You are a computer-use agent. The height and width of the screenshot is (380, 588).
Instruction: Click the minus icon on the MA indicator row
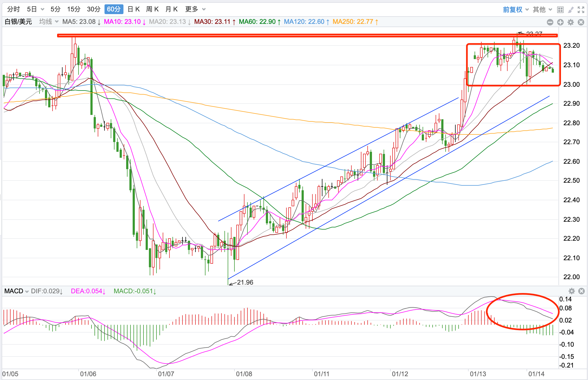click(550, 22)
